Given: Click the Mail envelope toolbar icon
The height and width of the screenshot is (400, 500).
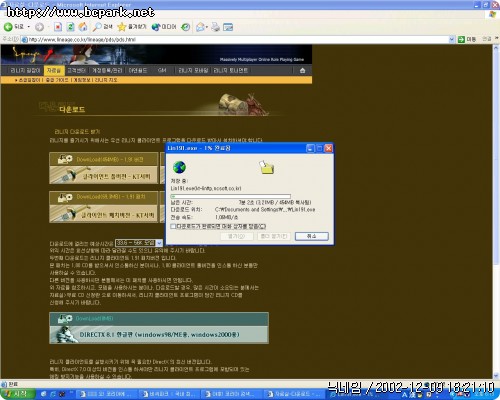Looking at the screenshot, I should [200, 27].
